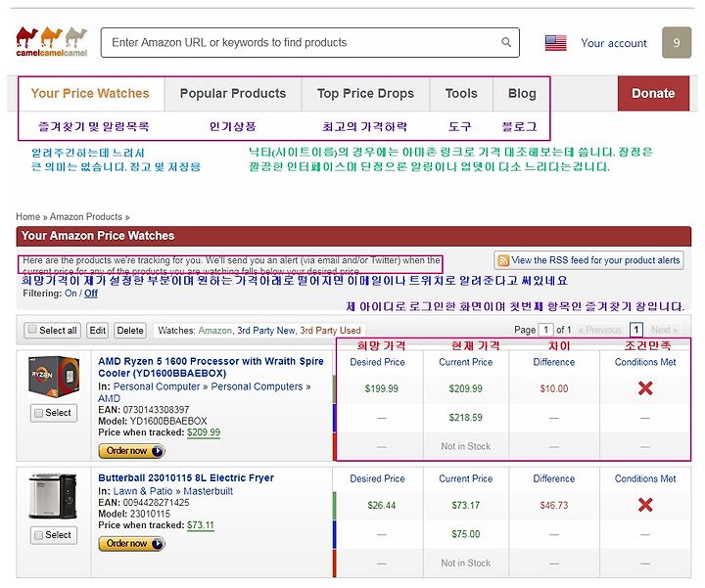Click the page number input field
This screenshot has height=588, width=705.
(545, 330)
